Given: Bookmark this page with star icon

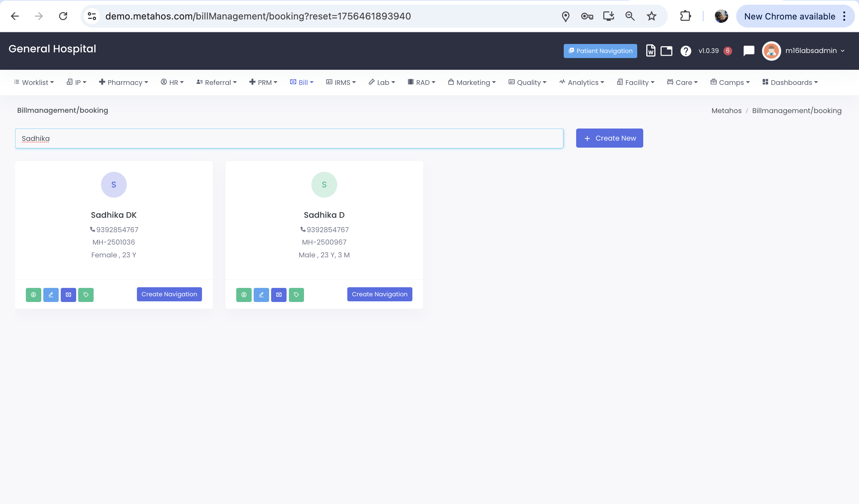Looking at the screenshot, I should (x=651, y=16).
